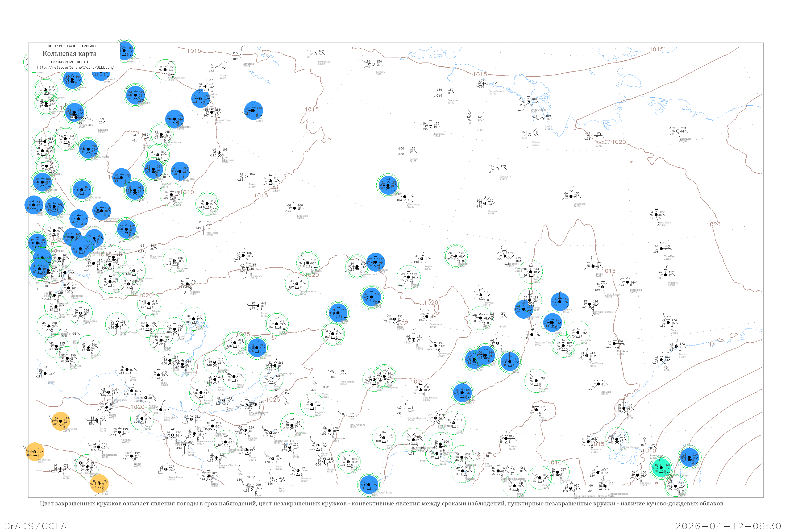Click the Muren station plot

point(97,421)
